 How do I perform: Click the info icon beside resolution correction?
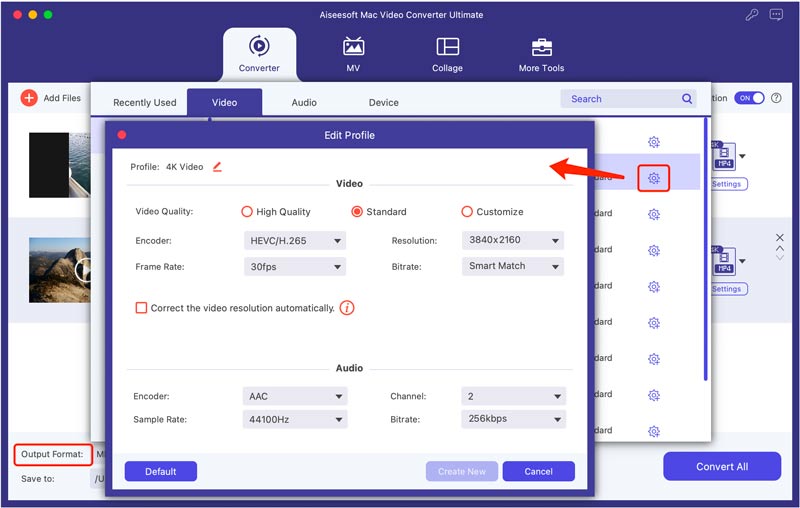(x=347, y=308)
